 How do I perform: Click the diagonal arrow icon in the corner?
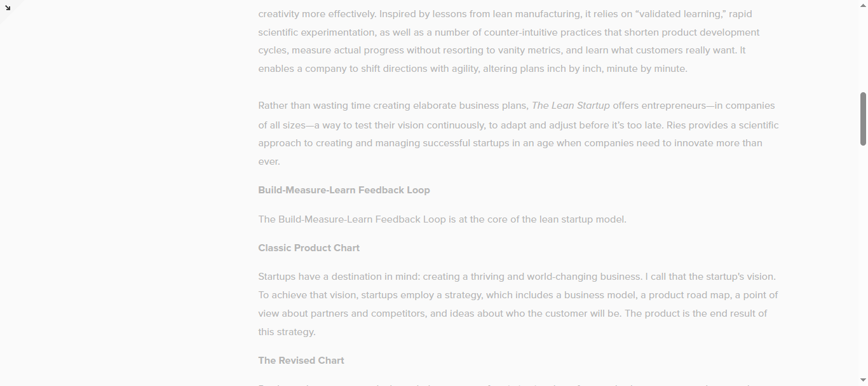[x=8, y=8]
